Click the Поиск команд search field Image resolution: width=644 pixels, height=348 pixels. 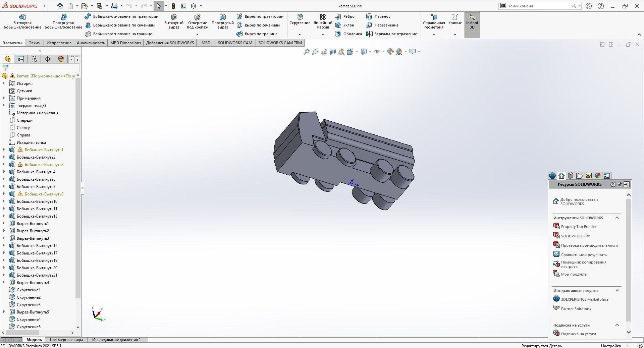point(538,6)
